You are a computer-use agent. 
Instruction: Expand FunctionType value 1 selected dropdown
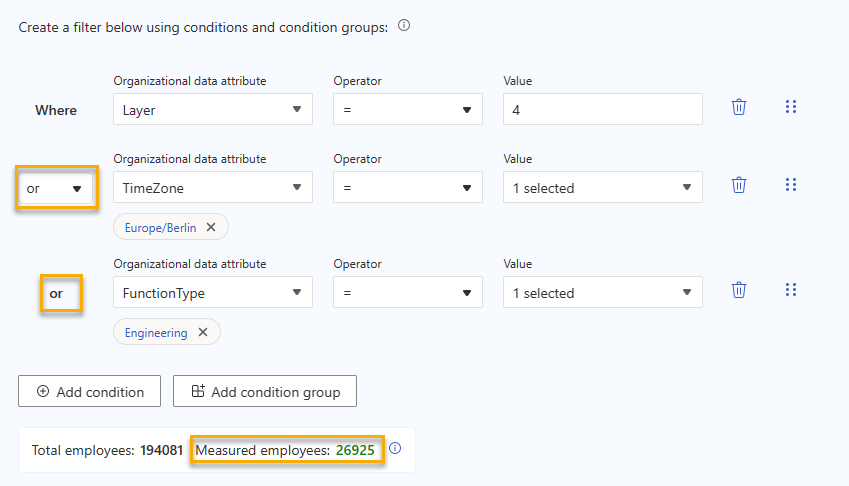point(602,292)
